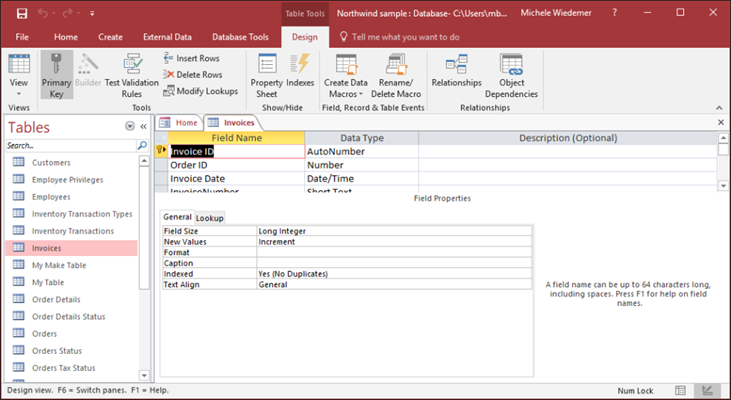This screenshot has height=400, width=731.
Task: Collapse navigation pane with shutter bar button
Action: pyautogui.click(x=144, y=126)
